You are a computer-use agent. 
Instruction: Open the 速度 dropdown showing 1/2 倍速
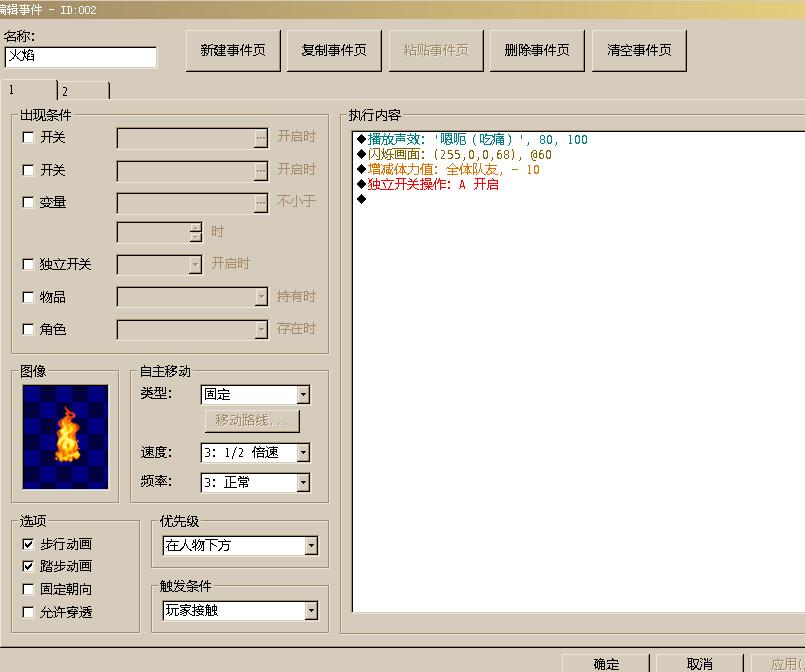coord(255,453)
